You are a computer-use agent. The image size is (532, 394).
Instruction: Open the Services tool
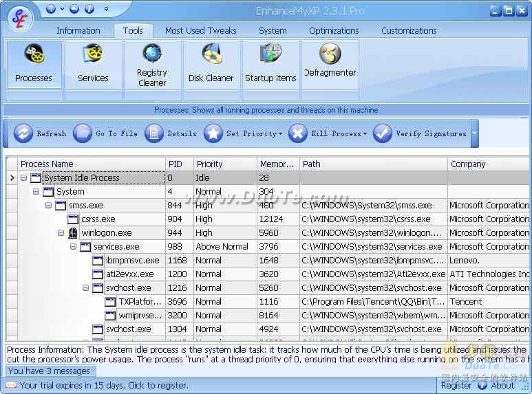coord(93,64)
